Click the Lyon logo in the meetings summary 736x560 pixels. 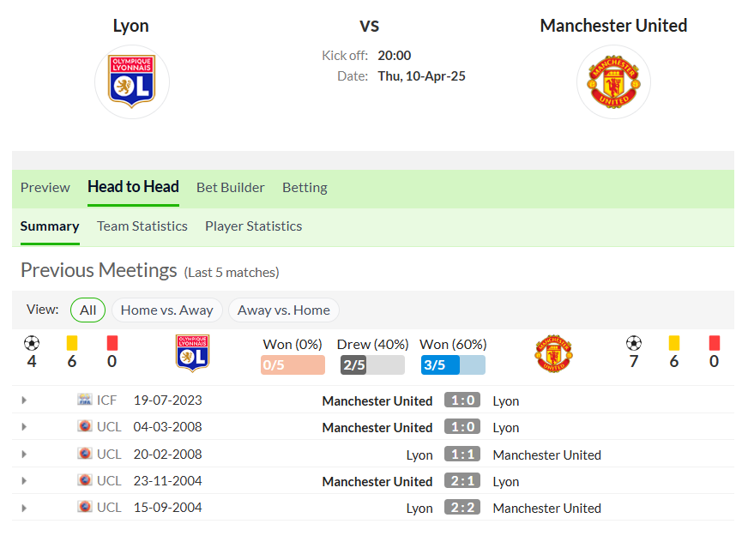192,353
